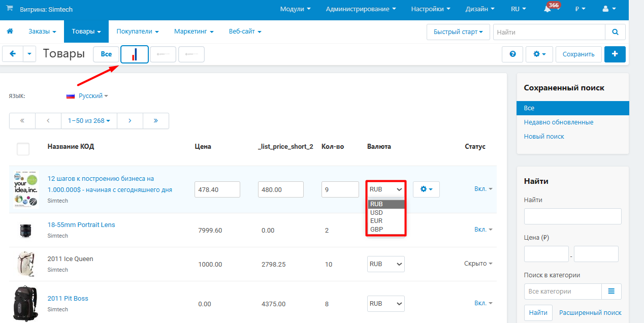Screen dimensions: 644x323
Task: Go back using the left arrow button
Action: pyautogui.click(x=13, y=54)
